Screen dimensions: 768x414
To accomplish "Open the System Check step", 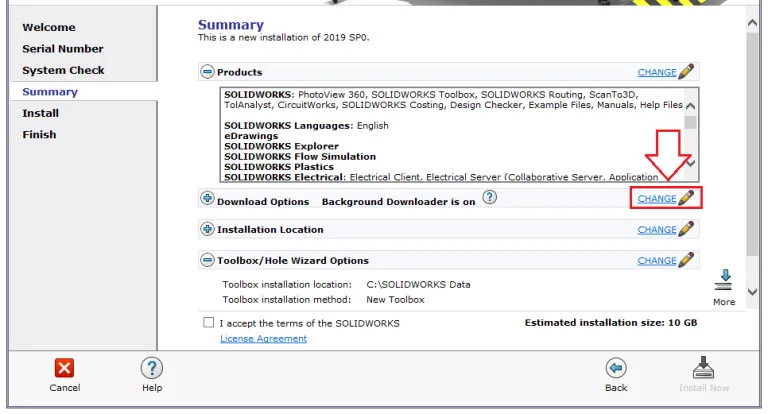I will (x=63, y=71).
